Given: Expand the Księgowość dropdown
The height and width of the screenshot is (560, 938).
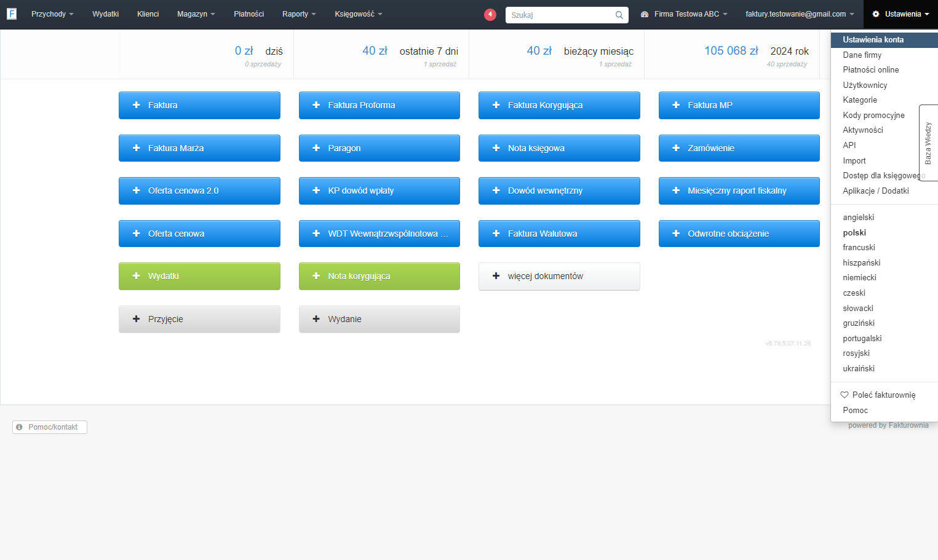Looking at the screenshot, I should click(x=359, y=14).
